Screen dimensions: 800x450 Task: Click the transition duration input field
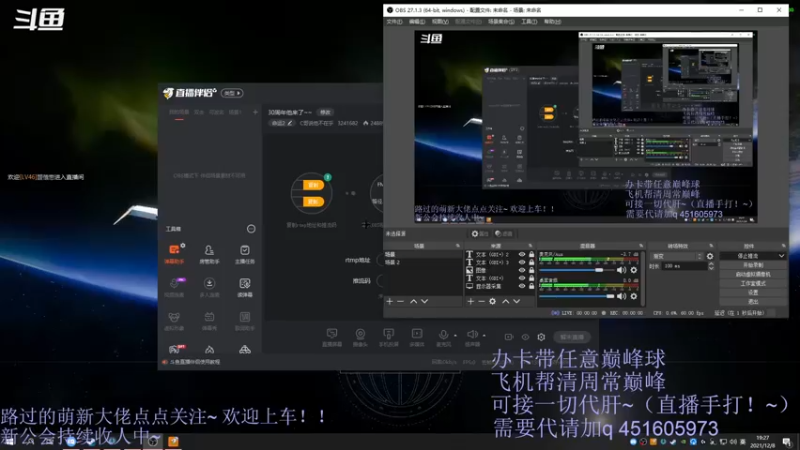[x=684, y=266]
